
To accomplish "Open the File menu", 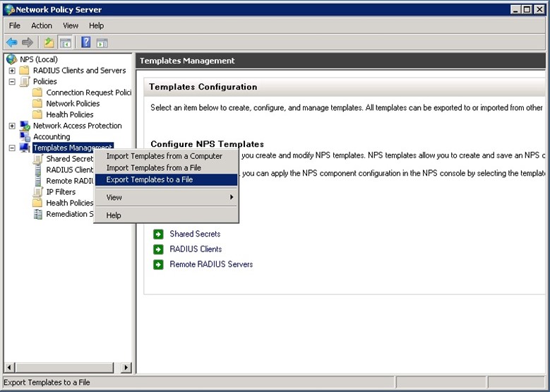I will pos(15,25).
